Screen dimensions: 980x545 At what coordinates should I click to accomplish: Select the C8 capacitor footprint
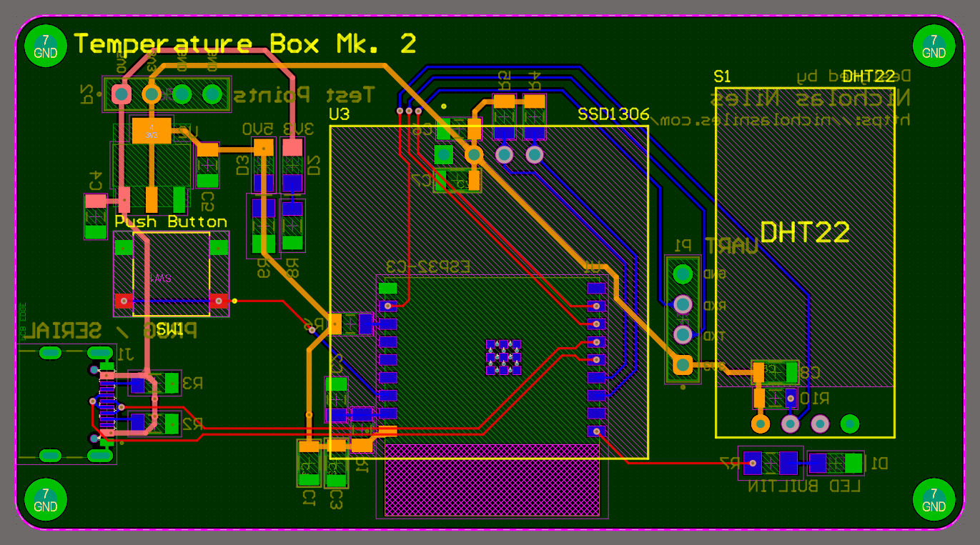point(775,372)
